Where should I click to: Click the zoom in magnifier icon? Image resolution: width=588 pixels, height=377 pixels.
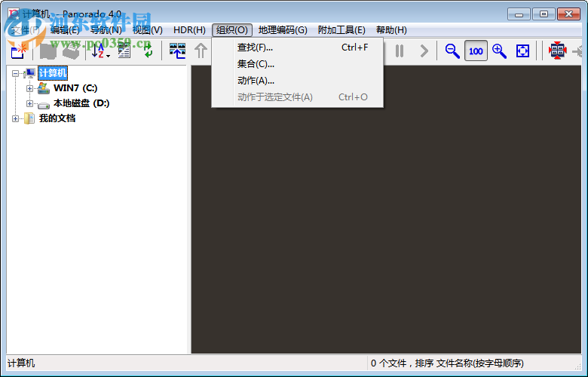[x=499, y=51]
